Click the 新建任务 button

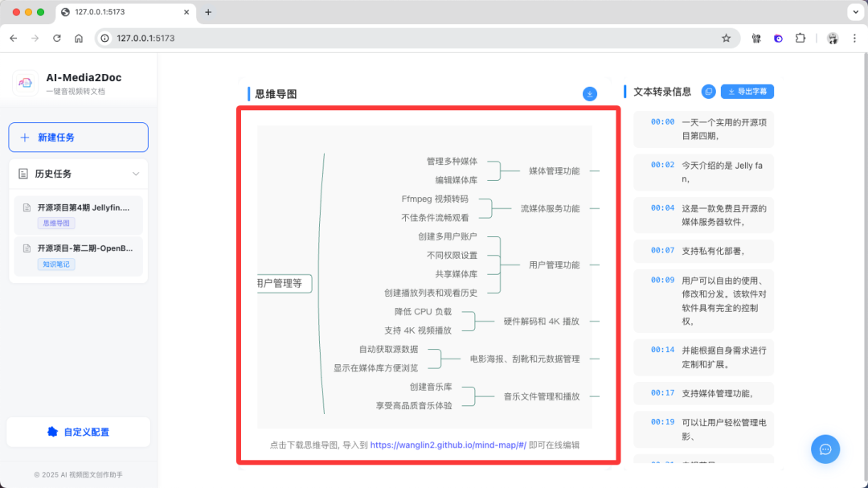coord(78,137)
